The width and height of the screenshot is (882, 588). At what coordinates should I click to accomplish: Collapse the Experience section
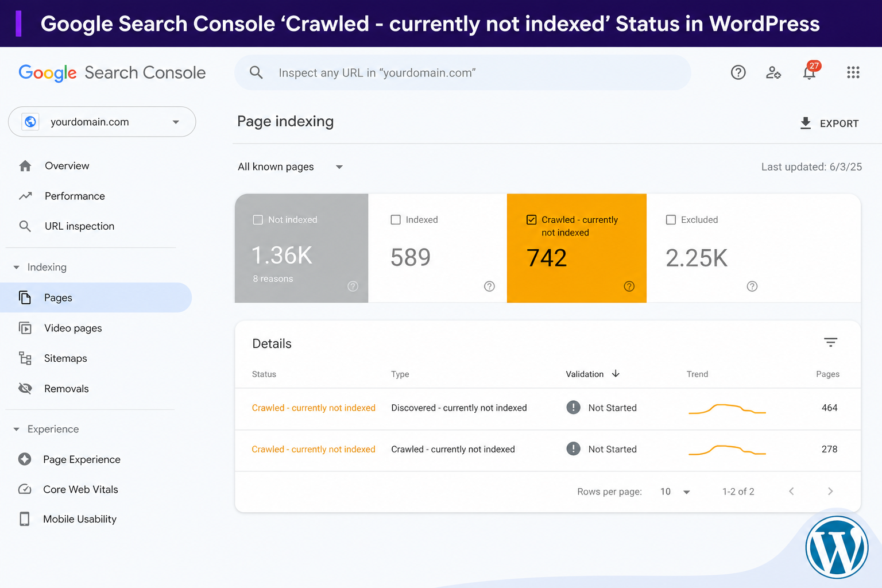click(17, 430)
